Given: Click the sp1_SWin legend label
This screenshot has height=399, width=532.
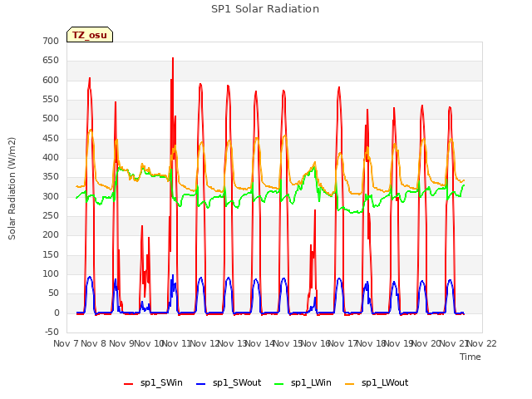Looking at the screenshot, I should click(161, 383).
